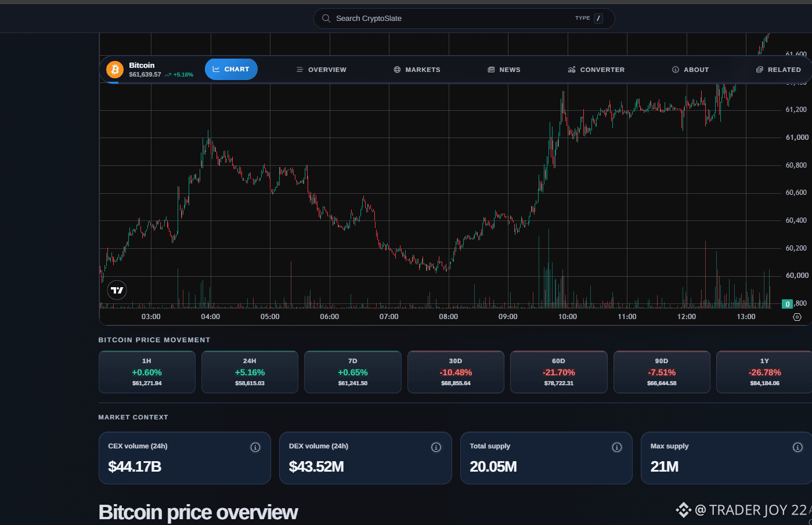Click the orange Bitcoin logo icon
The height and width of the screenshot is (525, 812).
tap(115, 70)
